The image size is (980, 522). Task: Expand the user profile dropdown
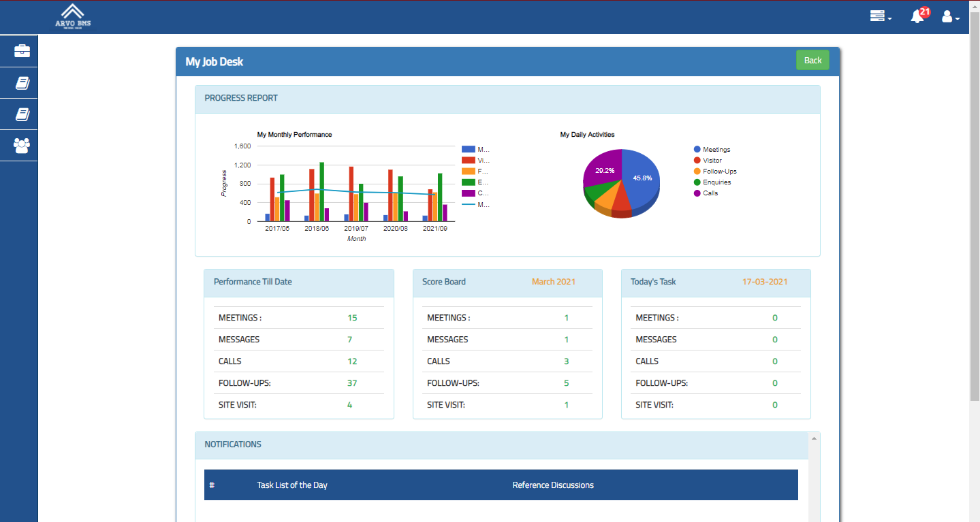point(951,16)
